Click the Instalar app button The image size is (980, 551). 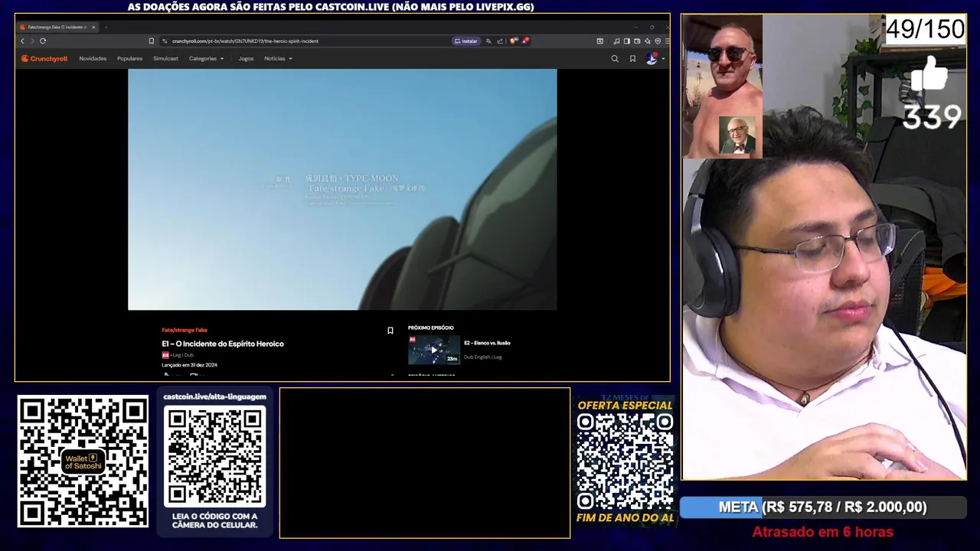[x=466, y=41]
